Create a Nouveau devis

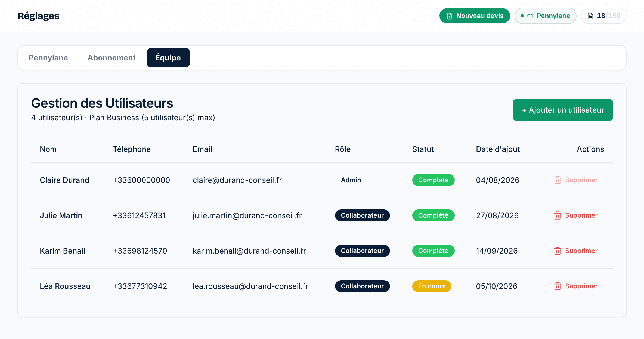click(475, 16)
